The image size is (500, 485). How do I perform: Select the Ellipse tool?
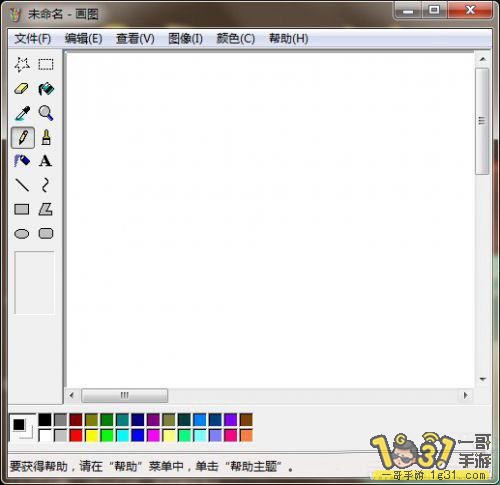click(x=22, y=234)
